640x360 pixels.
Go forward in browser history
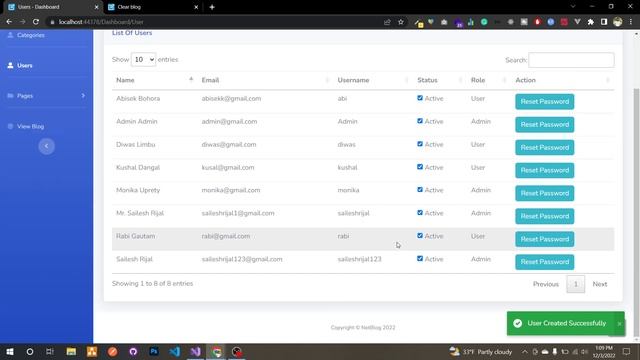pyautogui.click(x=22, y=22)
